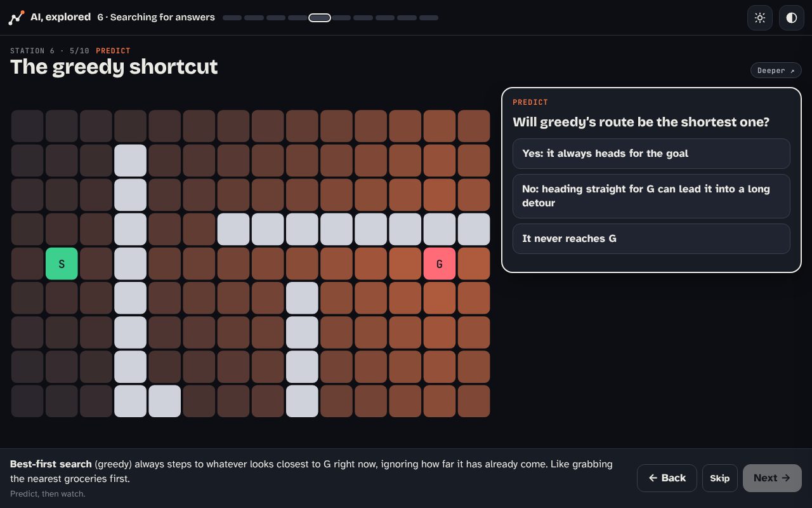
Task: Click the PREDICT label beside Station 6
Action: [113, 51]
